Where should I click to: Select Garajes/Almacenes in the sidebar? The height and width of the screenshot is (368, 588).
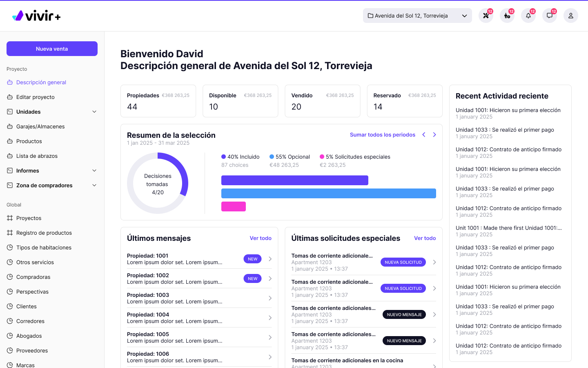point(40,126)
